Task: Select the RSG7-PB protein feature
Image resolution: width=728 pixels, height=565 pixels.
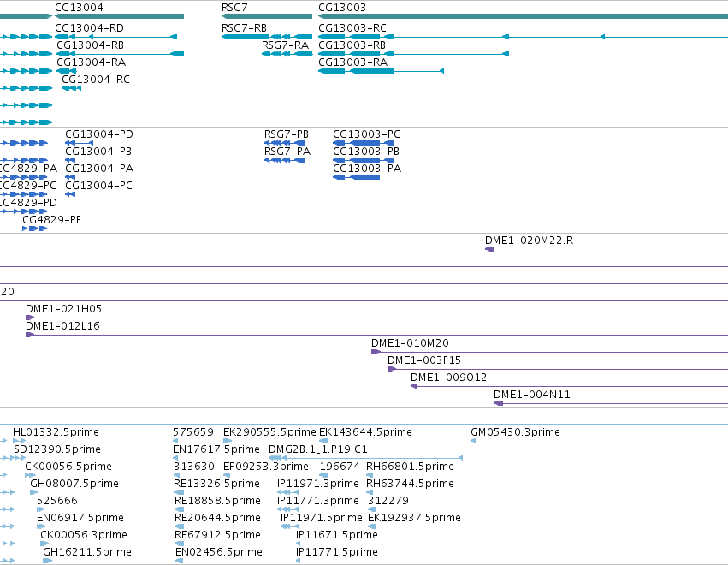Action: pos(285,143)
